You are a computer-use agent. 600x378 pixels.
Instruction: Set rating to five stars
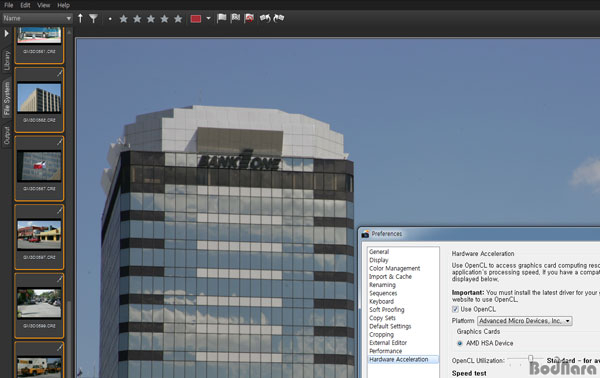[x=178, y=18]
